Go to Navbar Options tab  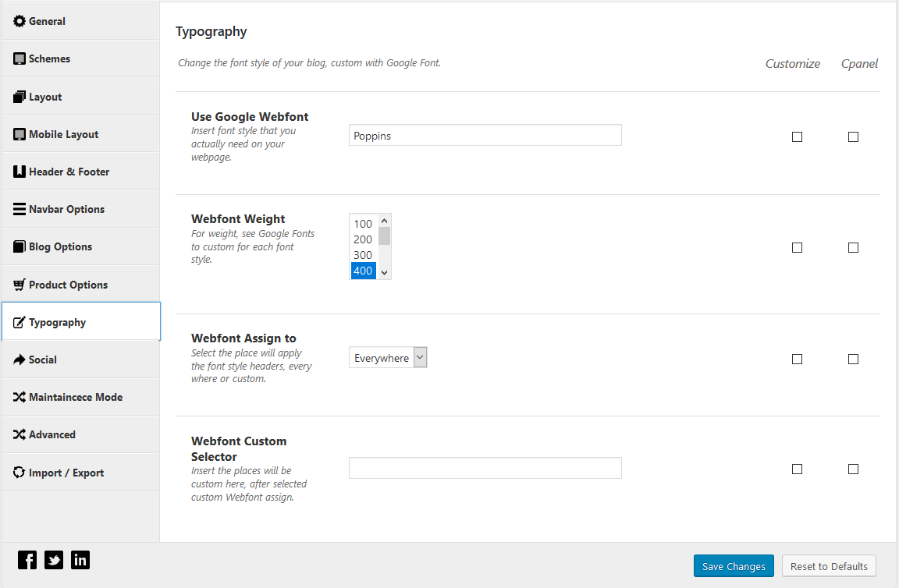(81, 209)
